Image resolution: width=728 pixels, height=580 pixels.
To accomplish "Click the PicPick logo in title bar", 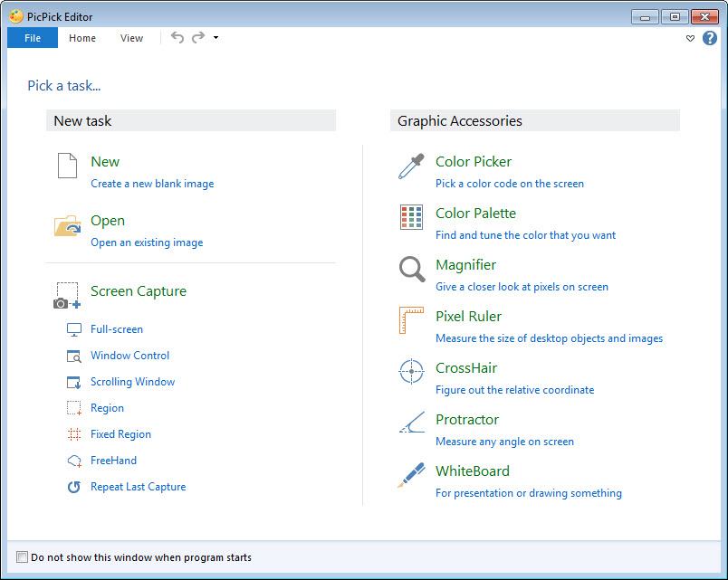I will point(15,16).
